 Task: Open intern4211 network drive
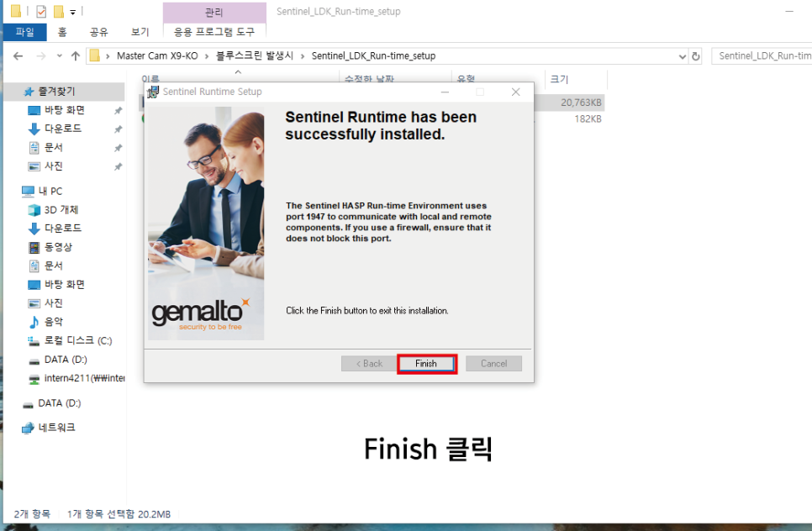84,378
